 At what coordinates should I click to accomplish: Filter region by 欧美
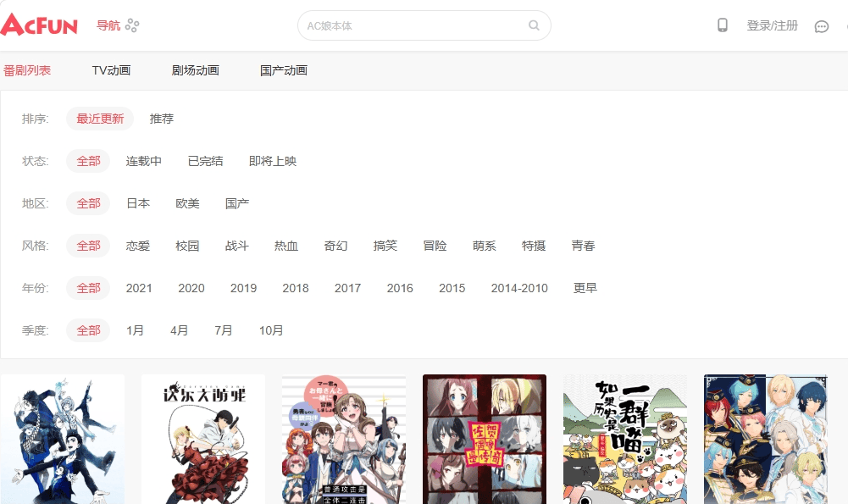(188, 203)
